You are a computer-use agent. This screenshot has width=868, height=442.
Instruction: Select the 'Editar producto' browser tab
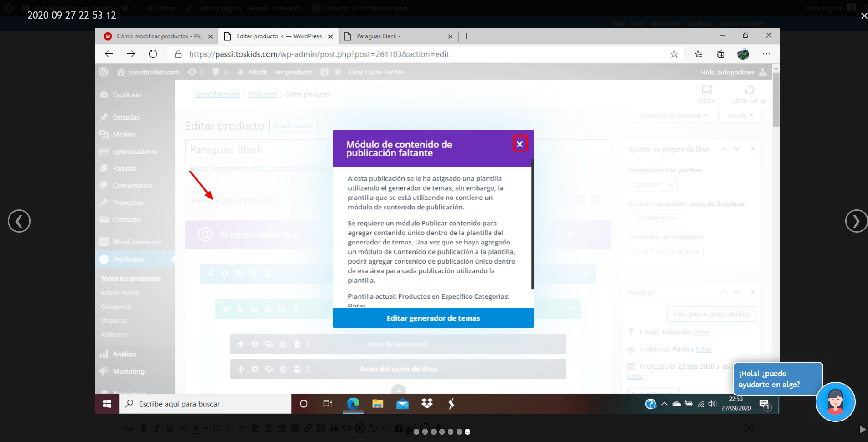pyautogui.click(x=278, y=36)
